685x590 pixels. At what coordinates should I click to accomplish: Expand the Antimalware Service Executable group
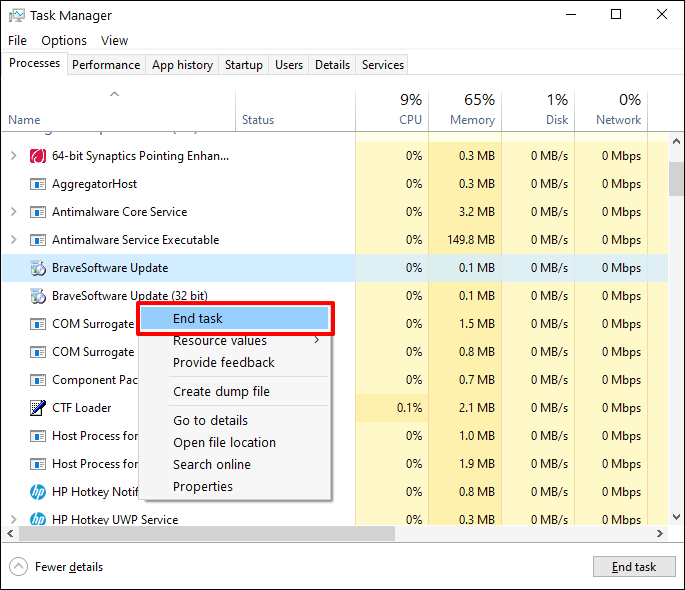coord(14,240)
